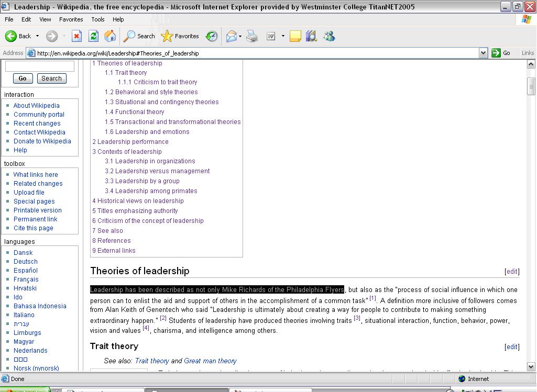This screenshot has height=392, width=537.
Task: Jump to 2 Leadership performance section
Action: (x=130, y=142)
